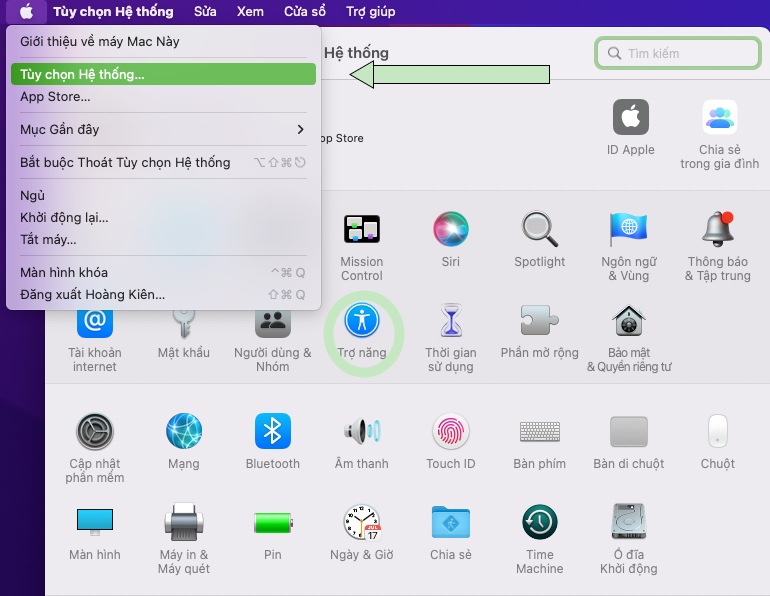Open Tài khoản internet preferences
The height and width of the screenshot is (596, 770).
tap(95, 339)
